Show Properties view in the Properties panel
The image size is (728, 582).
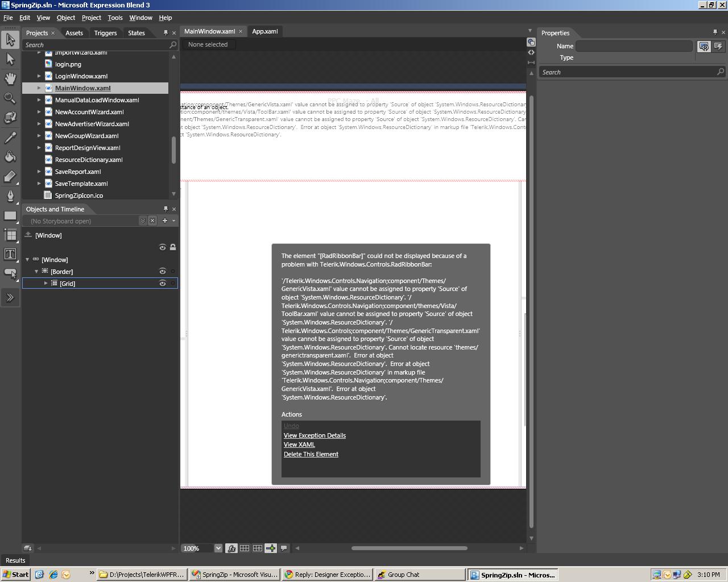coord(704,47)
